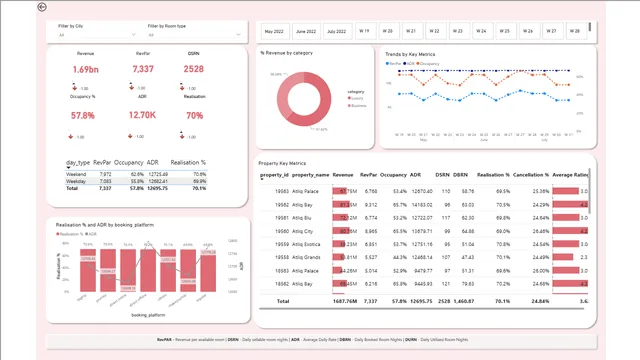The image size is (640, 360).
Task: Click the 70% Realisation value
Action: point(195,116)
